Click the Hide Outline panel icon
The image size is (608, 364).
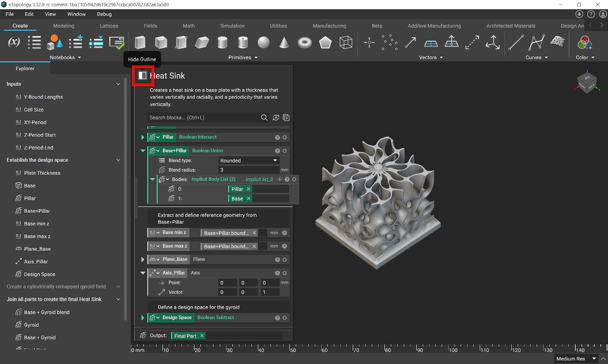pyautogui.click(x=142, y=76)
